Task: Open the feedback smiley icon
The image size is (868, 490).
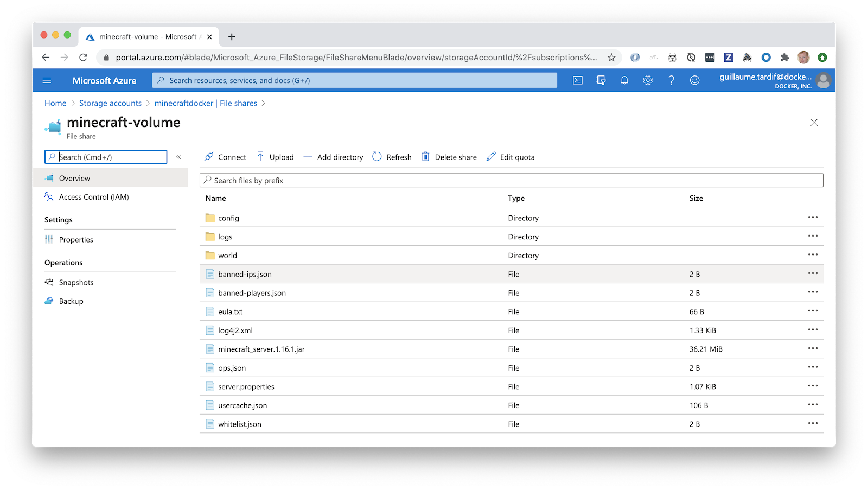Action: [x=694, y=80]
